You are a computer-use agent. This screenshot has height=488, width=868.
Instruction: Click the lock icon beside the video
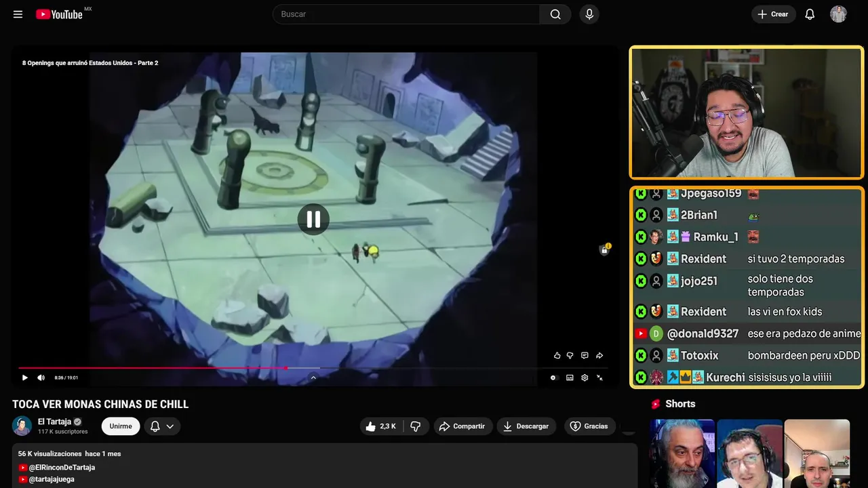click(604, 249)
